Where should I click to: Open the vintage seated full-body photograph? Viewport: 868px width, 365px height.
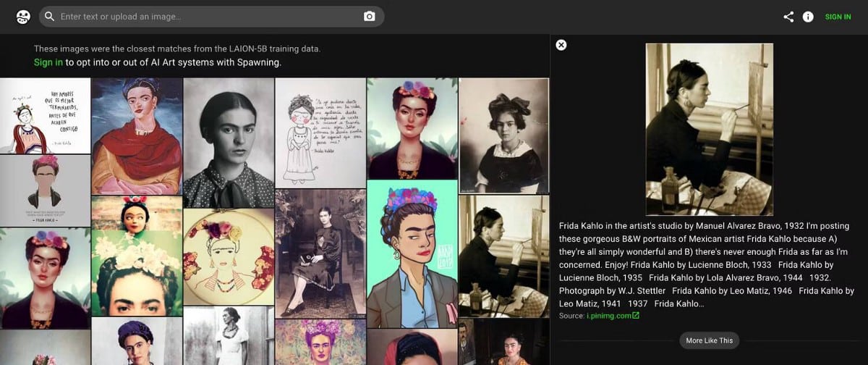[x=320, y=253]
